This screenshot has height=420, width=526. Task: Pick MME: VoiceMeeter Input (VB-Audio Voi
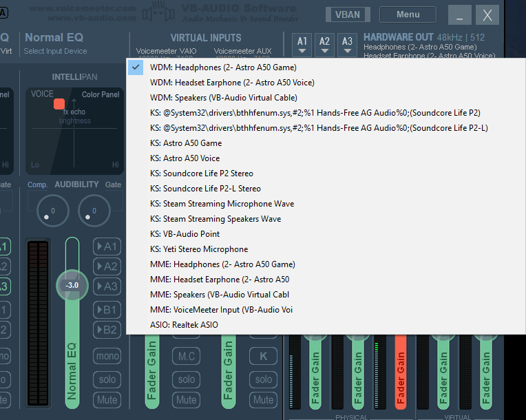326,310
